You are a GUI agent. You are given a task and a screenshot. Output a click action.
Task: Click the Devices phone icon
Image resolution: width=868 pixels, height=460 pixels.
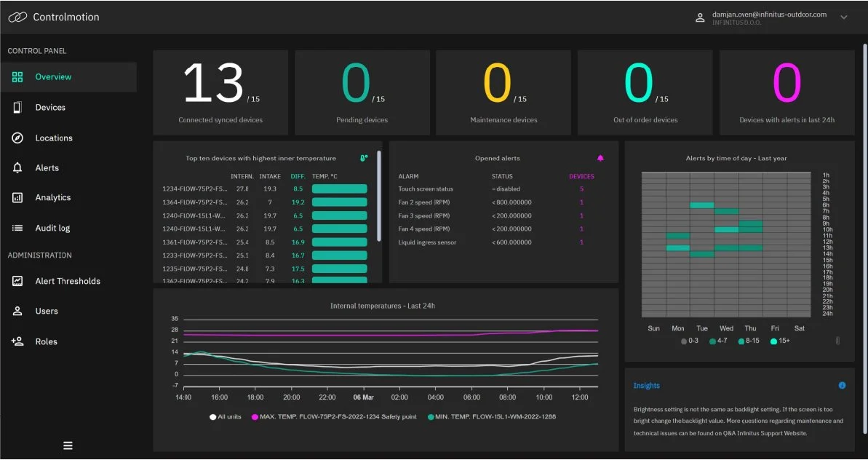click(17, 108)
